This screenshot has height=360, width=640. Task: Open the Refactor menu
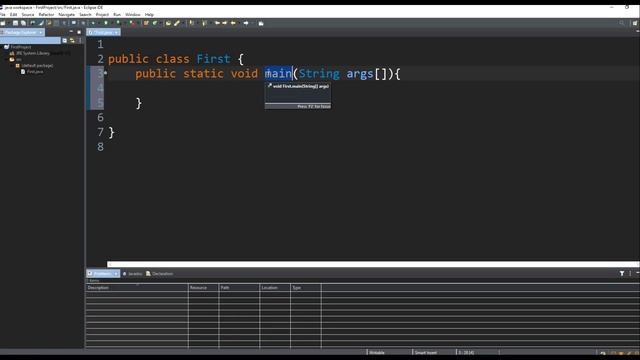pyautogui.click(x=46, y=14)
